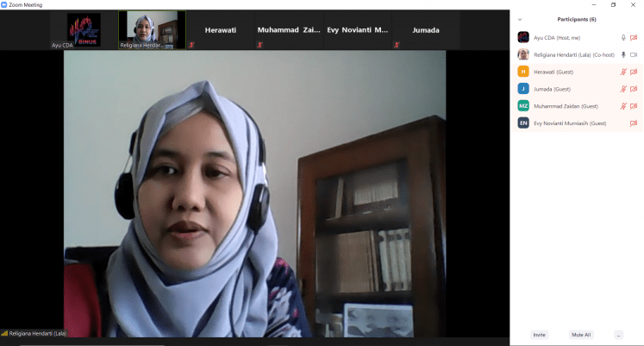This screenshot has height=346, width=644.
Task: Click signal strength icon on main video
Action: pyautogui.click(x=4, y=333)
